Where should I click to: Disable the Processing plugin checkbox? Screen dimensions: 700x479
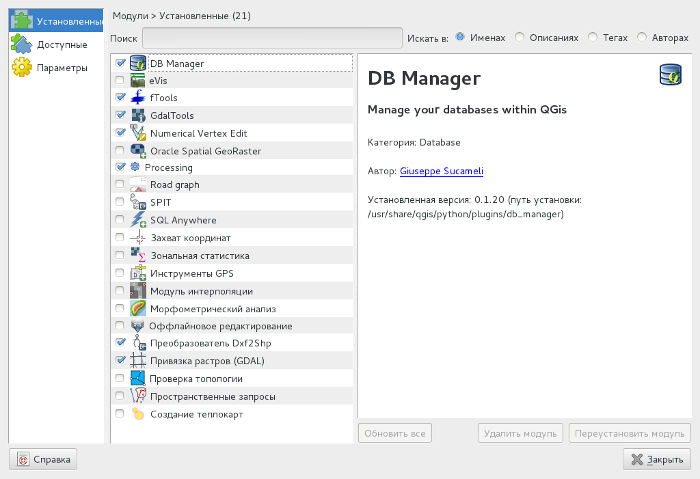120,167
